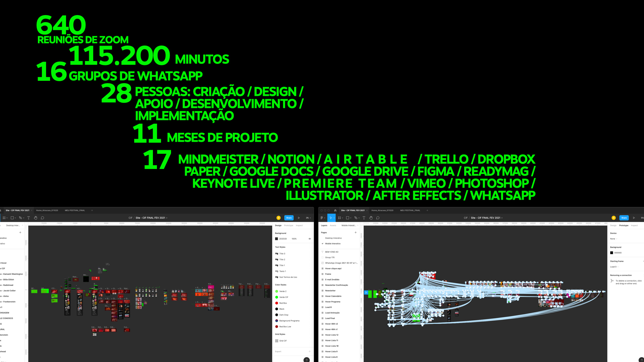This screenshot has height=362, width=644.
Task: Add a new page in right window Pages panel
Action: 356,232
